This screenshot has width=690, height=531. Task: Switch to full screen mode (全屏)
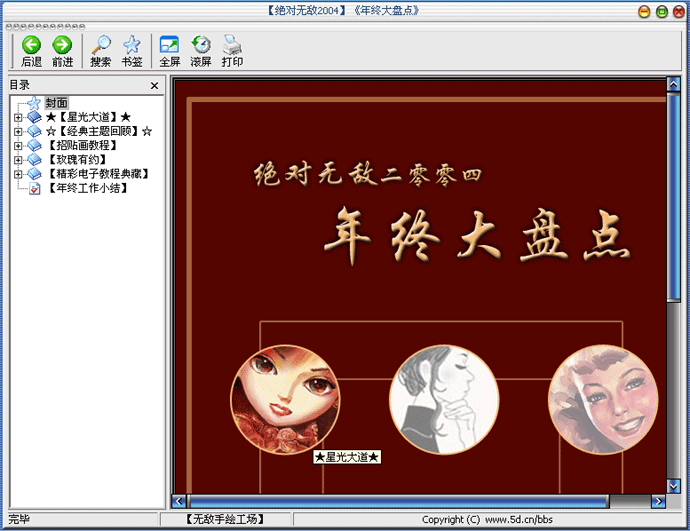[169, 45]
